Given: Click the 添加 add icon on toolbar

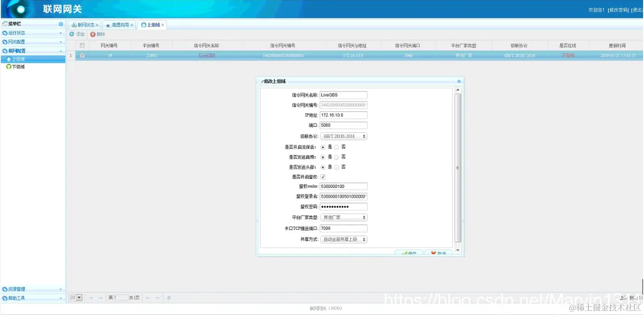Looking at the screenshot, I should (x=77, y=34).
